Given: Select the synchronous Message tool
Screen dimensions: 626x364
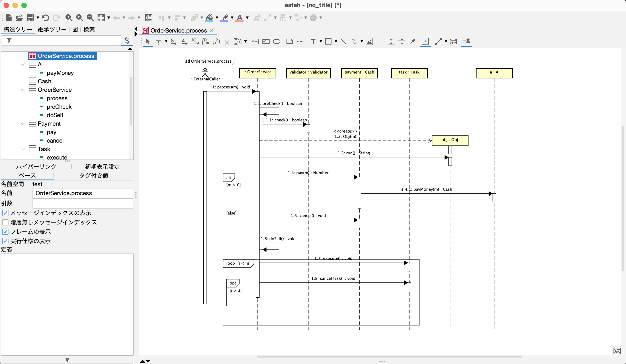Looking at the screenshot, I should 173,41.
